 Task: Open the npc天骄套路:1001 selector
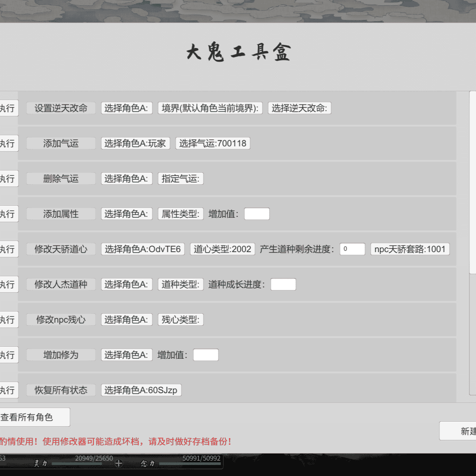point(410,249)
